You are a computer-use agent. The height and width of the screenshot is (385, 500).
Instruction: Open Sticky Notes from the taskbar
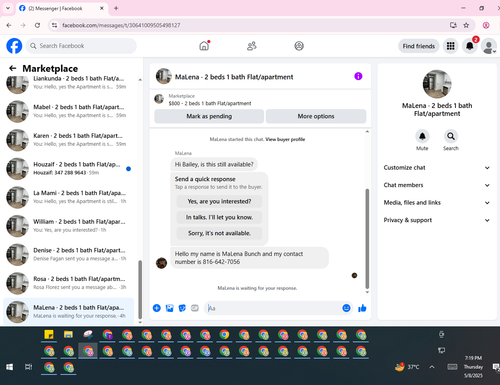(49, 334)
